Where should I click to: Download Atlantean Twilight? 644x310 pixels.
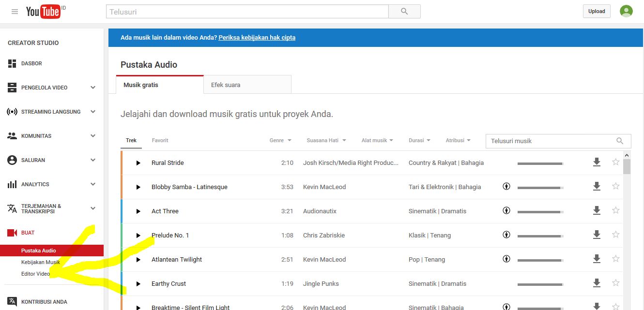[x=597, y=259]
